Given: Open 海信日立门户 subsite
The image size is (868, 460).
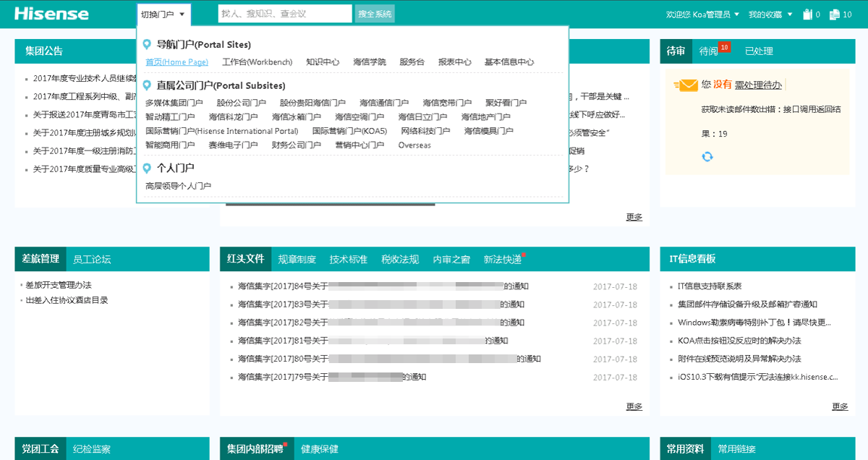Looking at the screenshot, I should tap(422, 117).
